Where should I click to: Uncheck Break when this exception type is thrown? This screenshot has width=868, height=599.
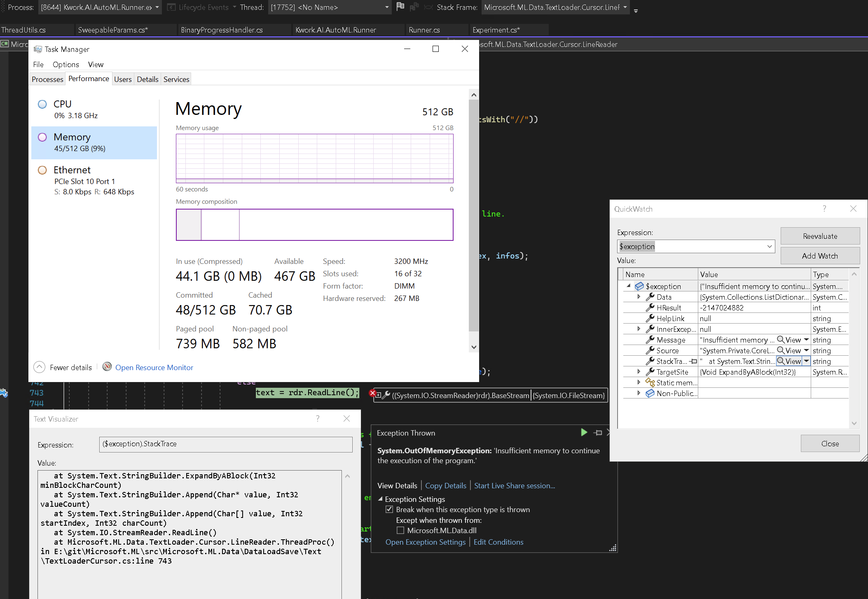[x=389, y=509]
